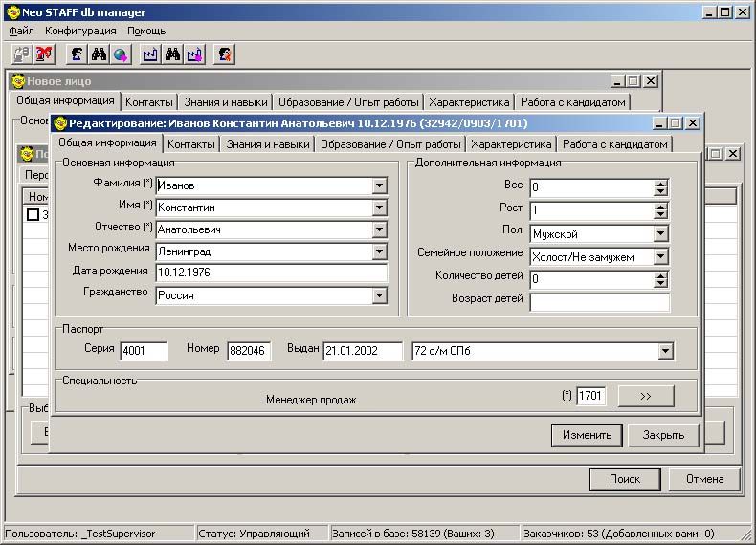Click the grayed database connect toolbar icon
The width and height of the screenshot is (756, 545).
coord(21,54)
